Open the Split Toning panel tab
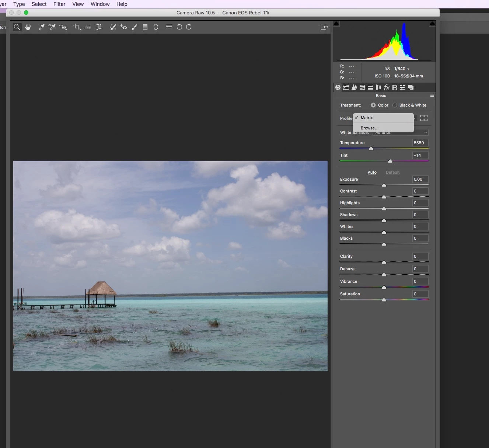 [x=370, y=87]
